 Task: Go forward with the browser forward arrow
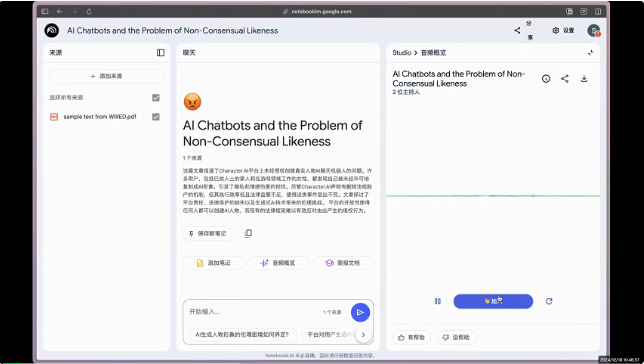click(x=74, y=12)
